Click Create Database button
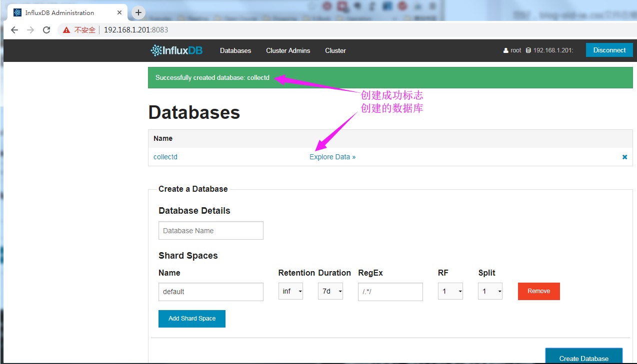Screen dimensions: 637x364 point(583,356)
